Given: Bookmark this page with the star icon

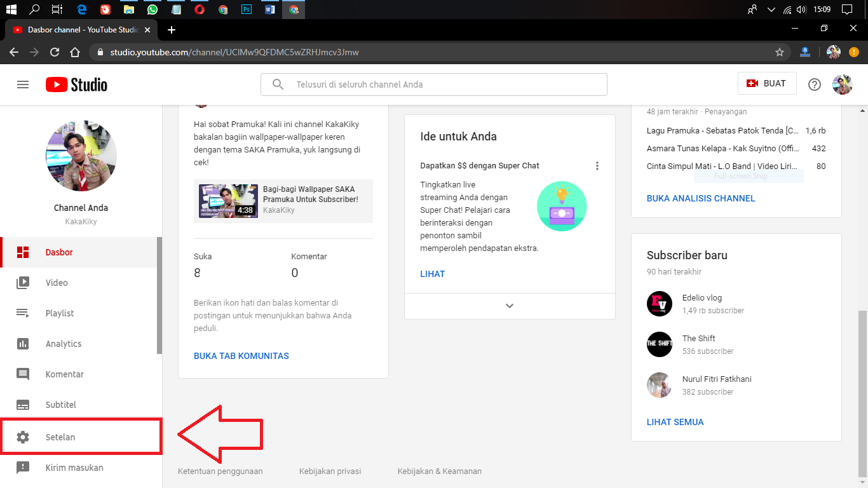Looking at the screenshot, I should pos(780,52).
